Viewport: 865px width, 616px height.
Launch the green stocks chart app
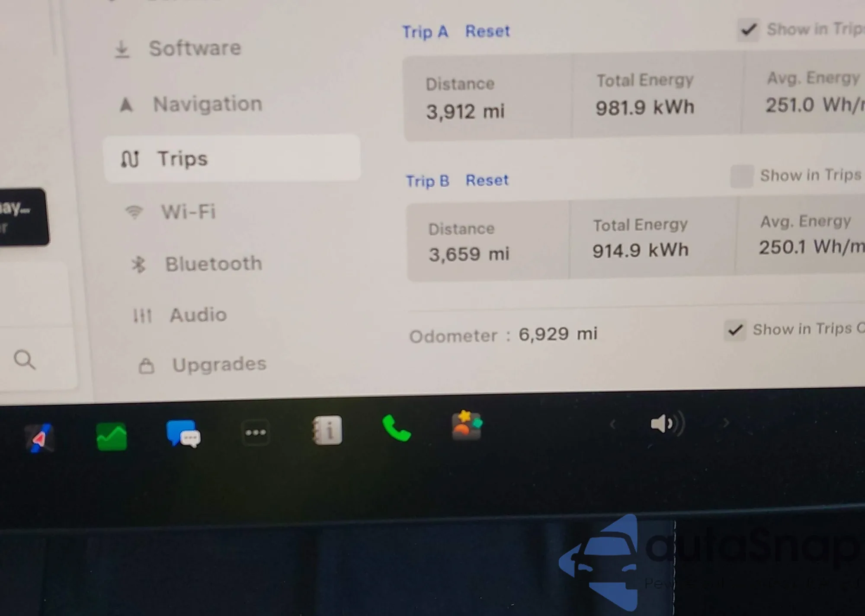[112, 437]
